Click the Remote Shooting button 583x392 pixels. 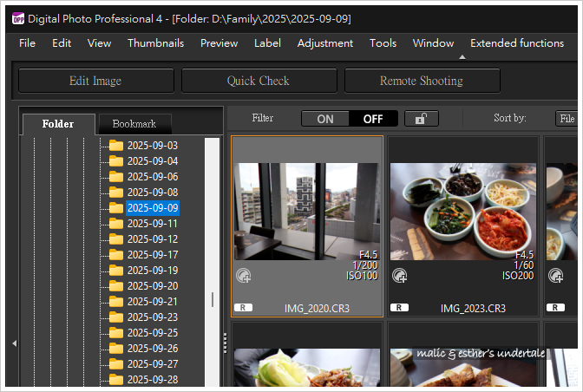422,81
